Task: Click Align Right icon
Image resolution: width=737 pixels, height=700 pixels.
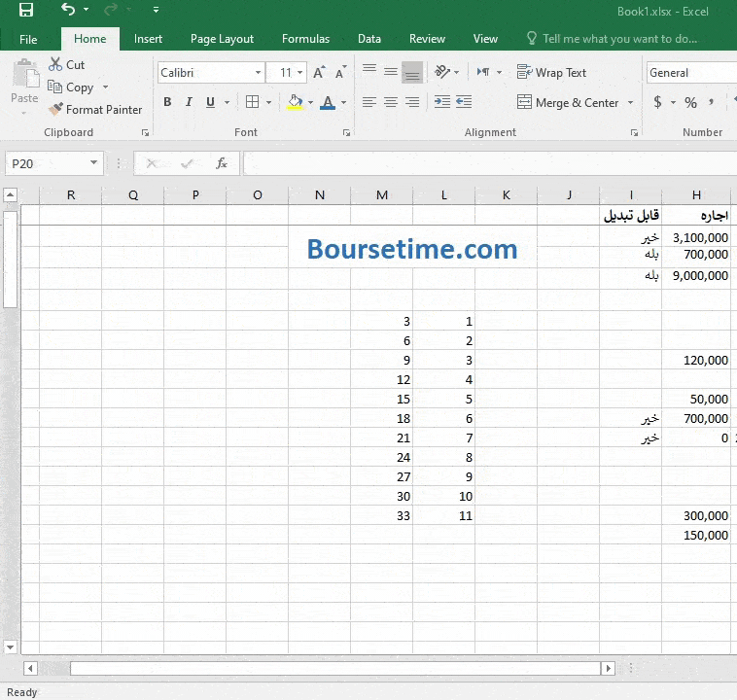Action: (x=412, y=102)
